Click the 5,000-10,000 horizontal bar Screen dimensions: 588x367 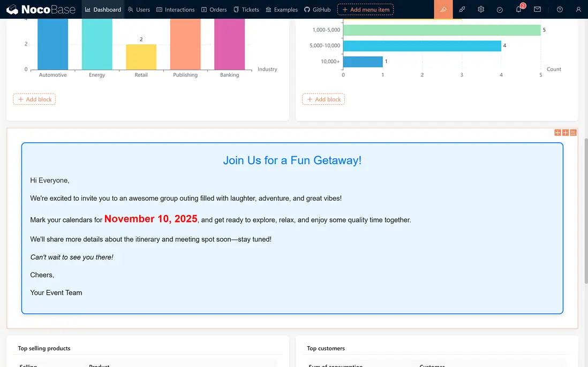click(422, 45)
